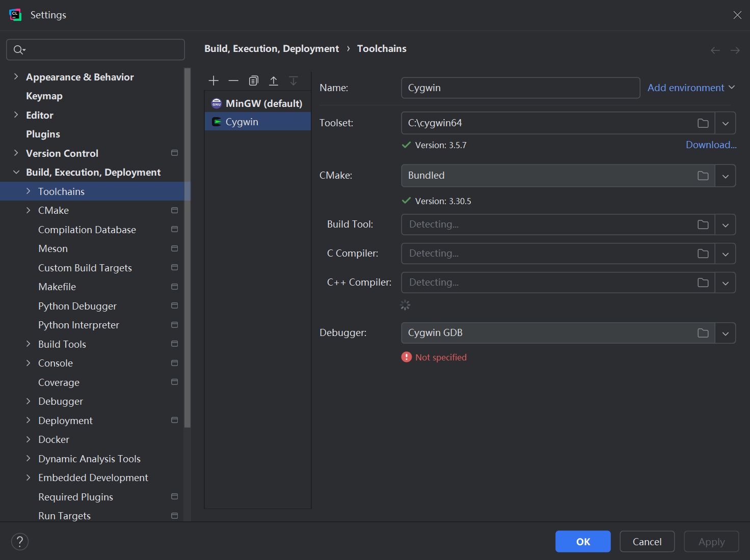This screenshot has height=560, width=750.
Task: Click the Download... link
Action: (711, 145)
